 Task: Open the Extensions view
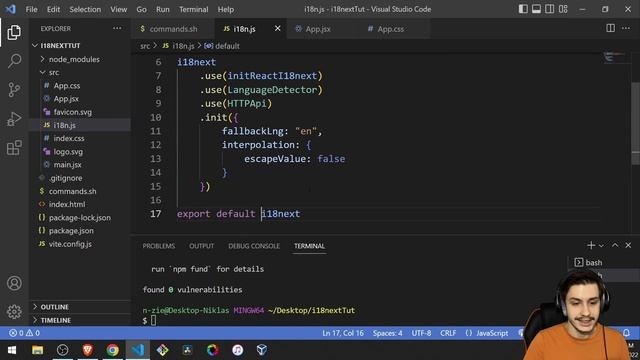coord(14,148)
